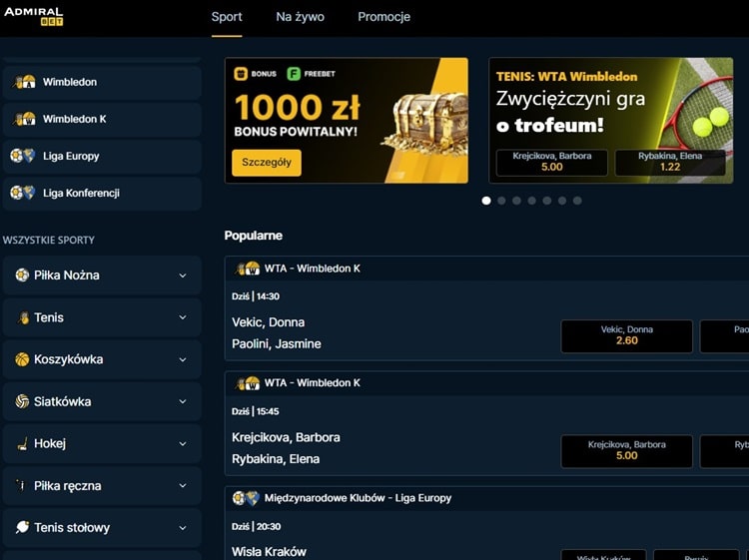Open the Promocje tab
This screenshot has width=749, height=560.
click(x=384, y=17)
